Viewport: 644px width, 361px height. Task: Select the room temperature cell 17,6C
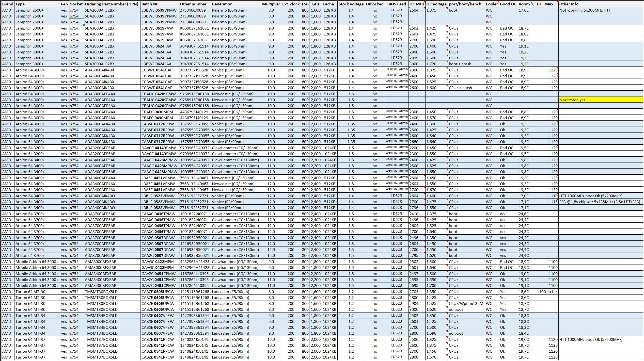[x=527, y=10]
